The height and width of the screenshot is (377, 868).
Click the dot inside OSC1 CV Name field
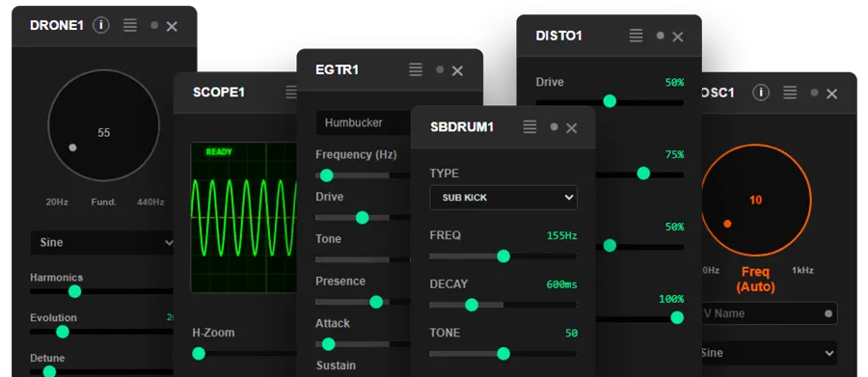point(828,313)
